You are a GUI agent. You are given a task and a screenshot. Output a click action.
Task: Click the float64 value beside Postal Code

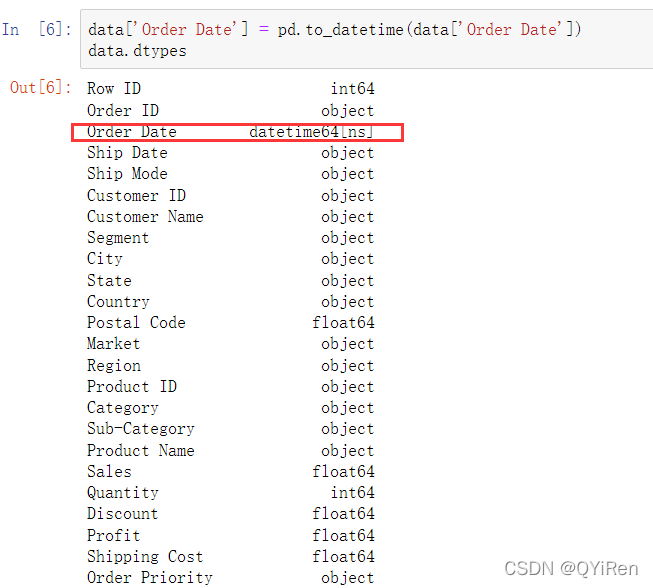pyautogui.click(x=343, y=322)
